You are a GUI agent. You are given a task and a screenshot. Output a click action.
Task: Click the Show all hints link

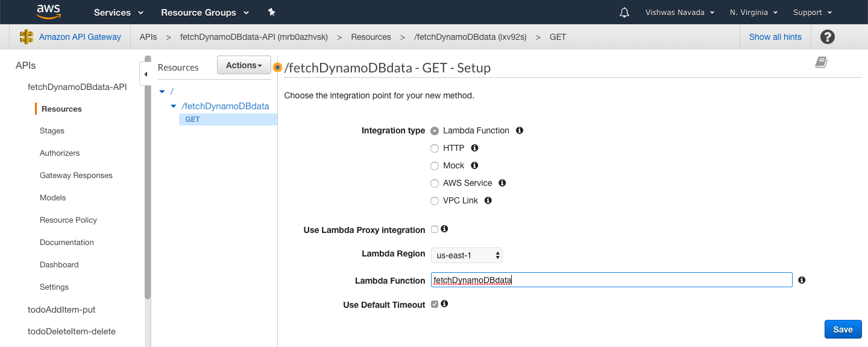(x=775, y=37)
